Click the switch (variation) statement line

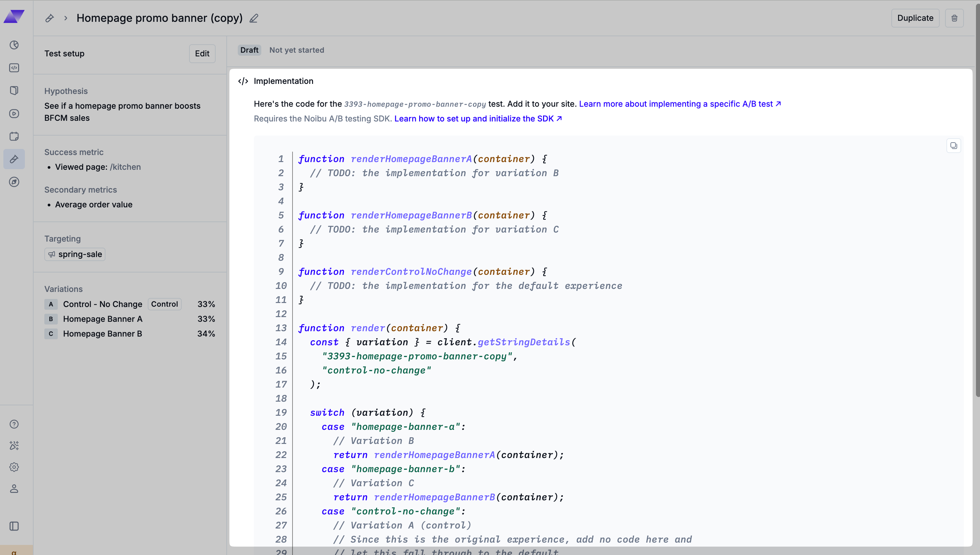[x=368, y=413]
